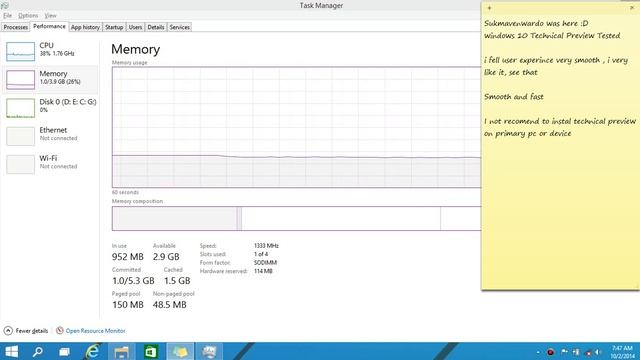Click the Speed 1333 MHz value
The image size is (640, 360).
(266, 246)
